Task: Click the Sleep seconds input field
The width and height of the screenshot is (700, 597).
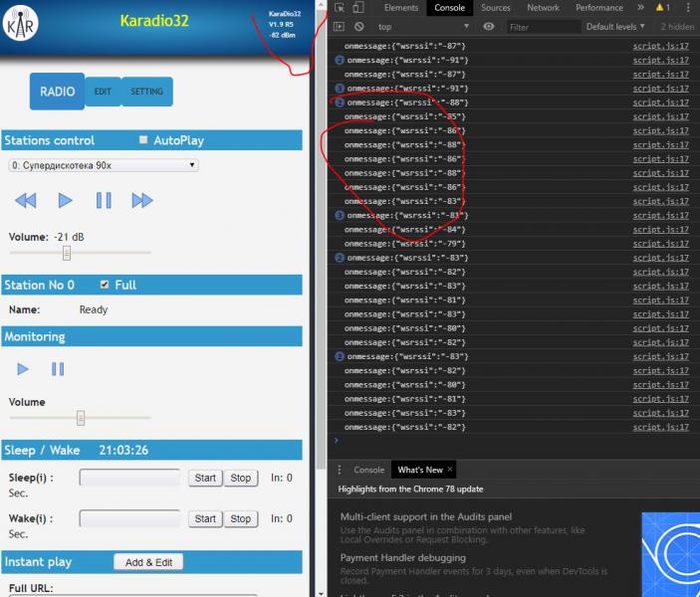Action: point(129,478)
